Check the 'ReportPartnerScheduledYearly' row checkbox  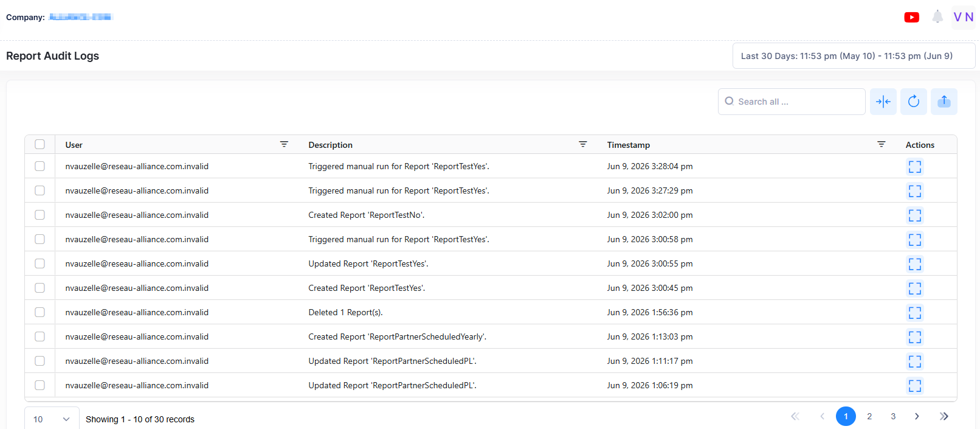[x=40, y=337]
